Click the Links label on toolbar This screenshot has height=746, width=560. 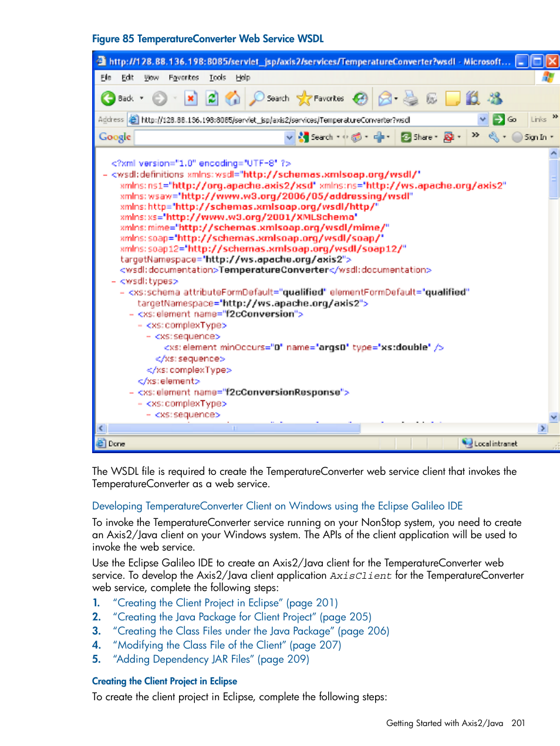point(538,119)
